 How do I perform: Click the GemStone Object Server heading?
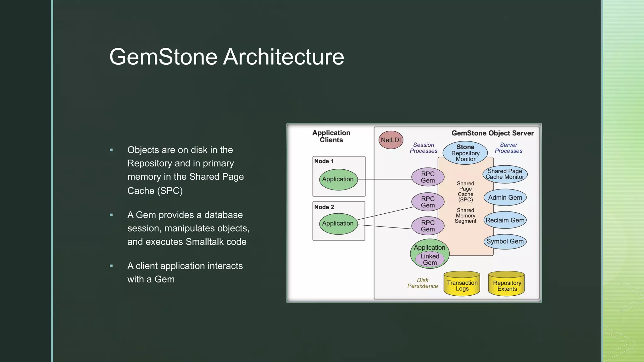492,133
